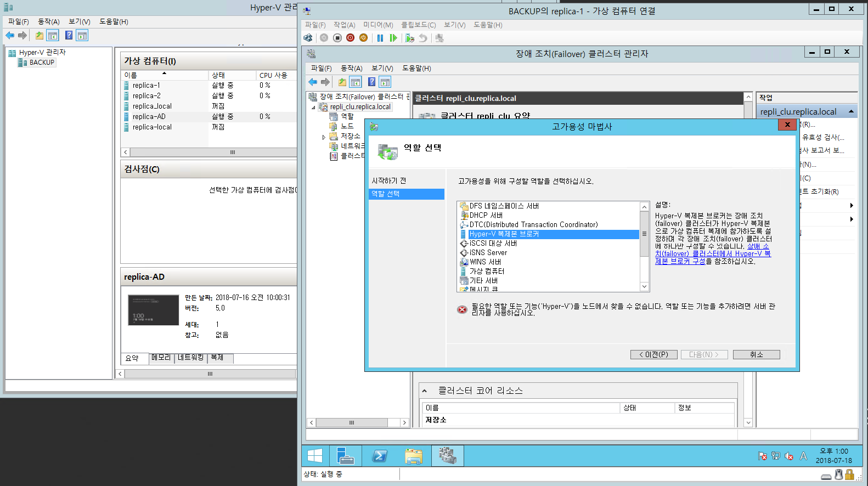This screenshot has width=868, height=486.
Task: Click cluster tree horizontal scroll right arrow
Action: click(x=404, y=422)
